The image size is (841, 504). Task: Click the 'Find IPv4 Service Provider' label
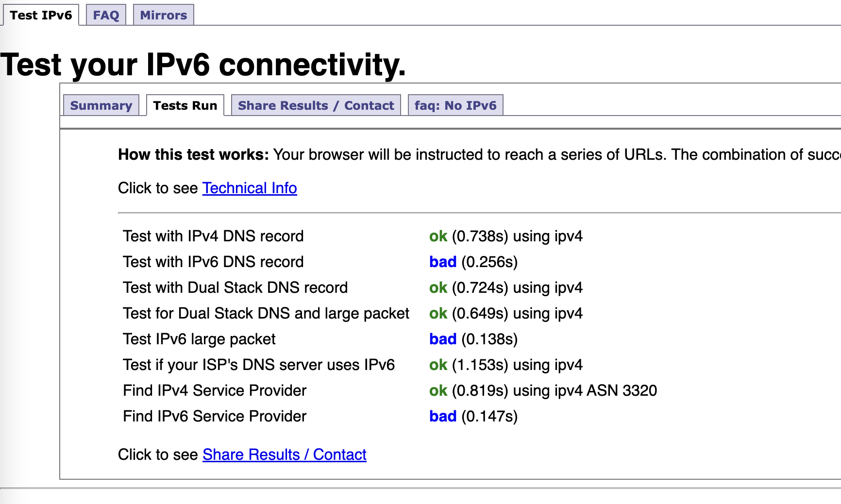pyautogui.click(x=215, y=390)
